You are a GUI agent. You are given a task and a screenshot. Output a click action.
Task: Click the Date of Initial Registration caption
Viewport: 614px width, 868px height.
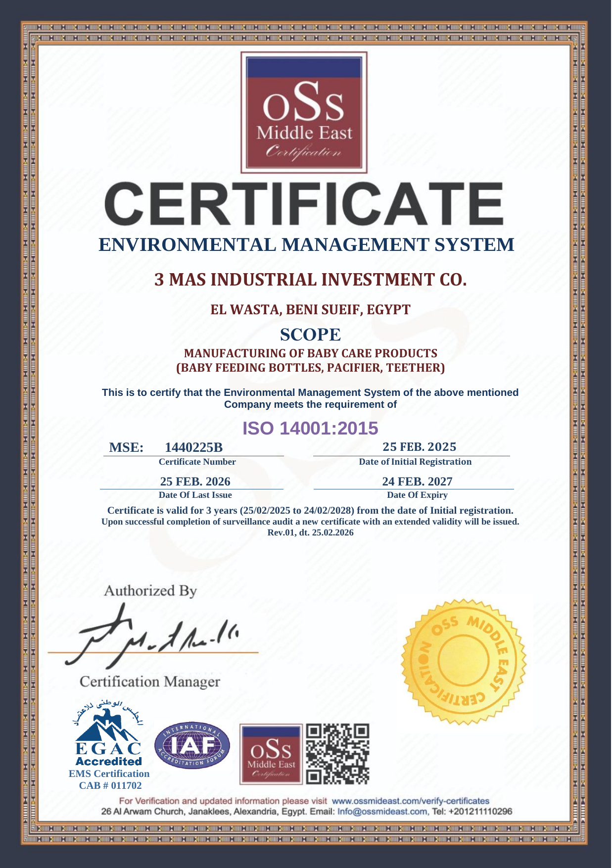pyautogui.click(x=415, y=462)
